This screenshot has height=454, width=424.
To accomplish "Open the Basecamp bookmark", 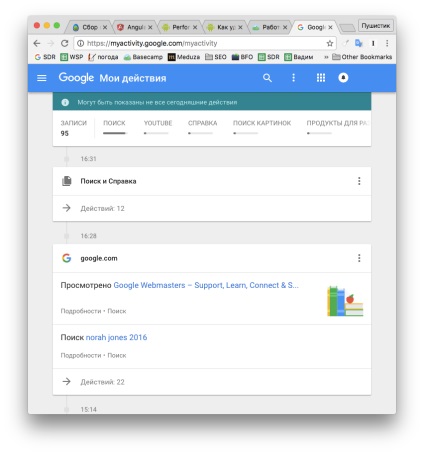I will tap(143, 57).
